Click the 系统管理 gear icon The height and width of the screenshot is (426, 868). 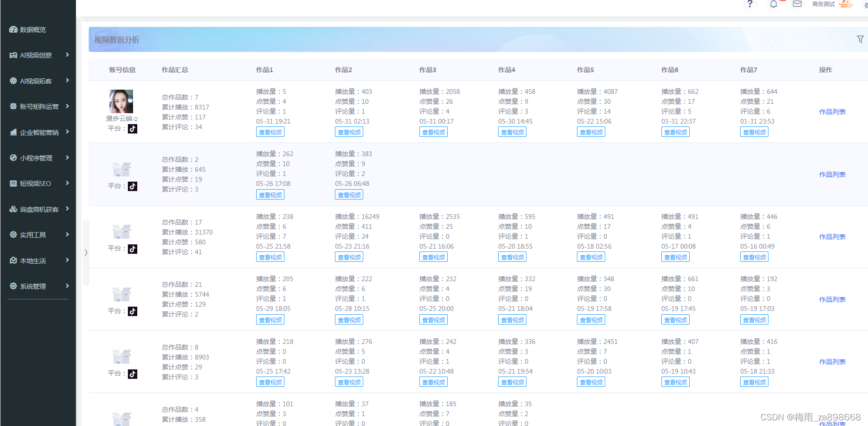[13, 286]
